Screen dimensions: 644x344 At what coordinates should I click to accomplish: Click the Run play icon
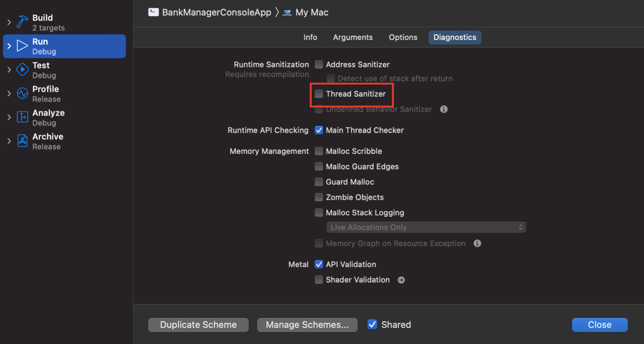22,46
